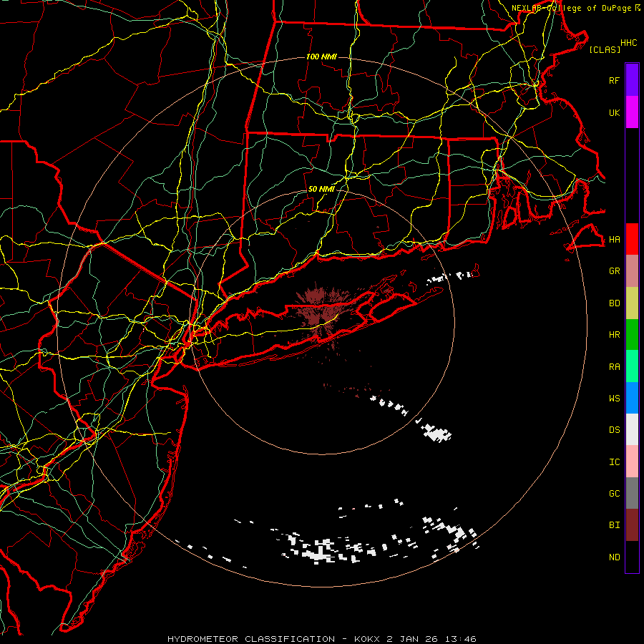Click the BD legend label
Screen dimensions: 644x644
[614, 303]
